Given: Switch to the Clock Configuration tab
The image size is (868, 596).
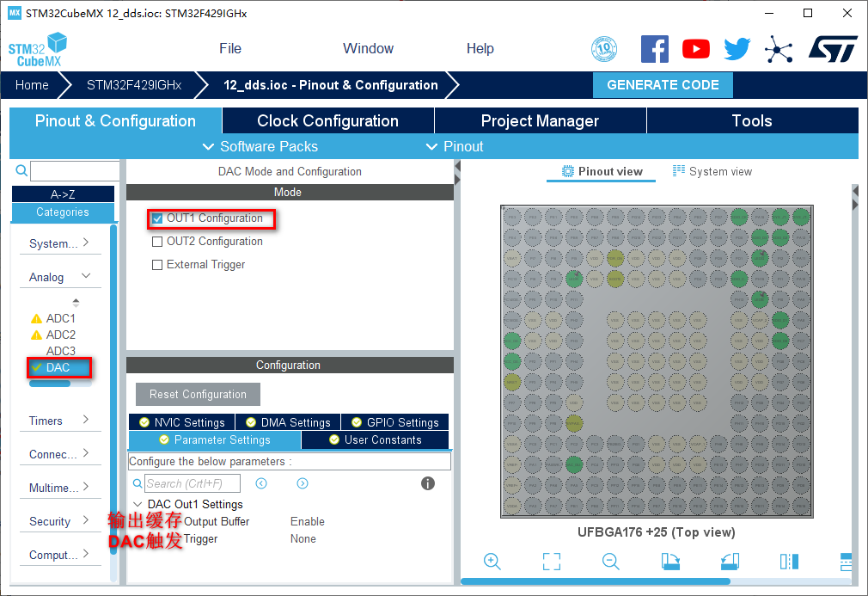Looking at the screenshot, I should (x=327, y=120).
